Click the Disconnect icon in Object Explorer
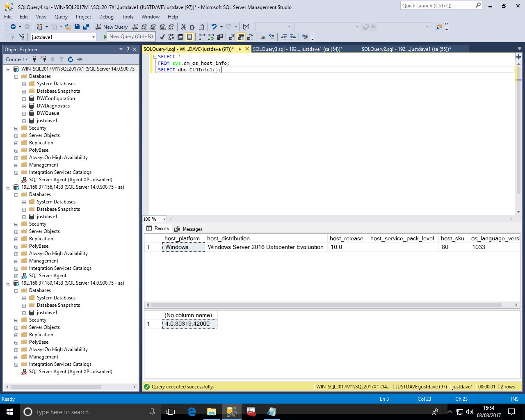This screenshot has height=420, width=525. tap(43, 59)
